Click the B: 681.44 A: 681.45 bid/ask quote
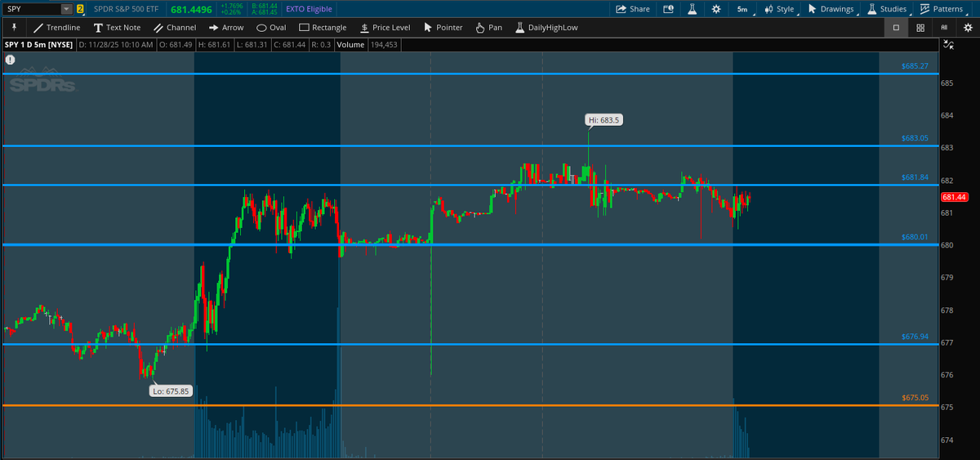 pos(266,9)
